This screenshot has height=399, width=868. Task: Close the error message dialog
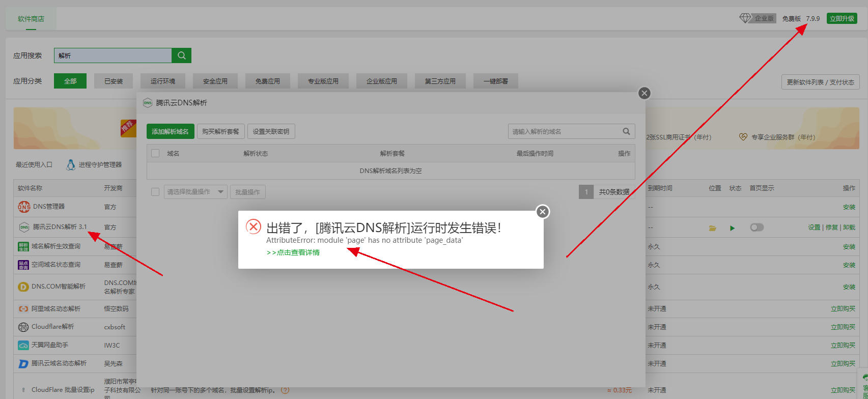click(x=543, y=211)
